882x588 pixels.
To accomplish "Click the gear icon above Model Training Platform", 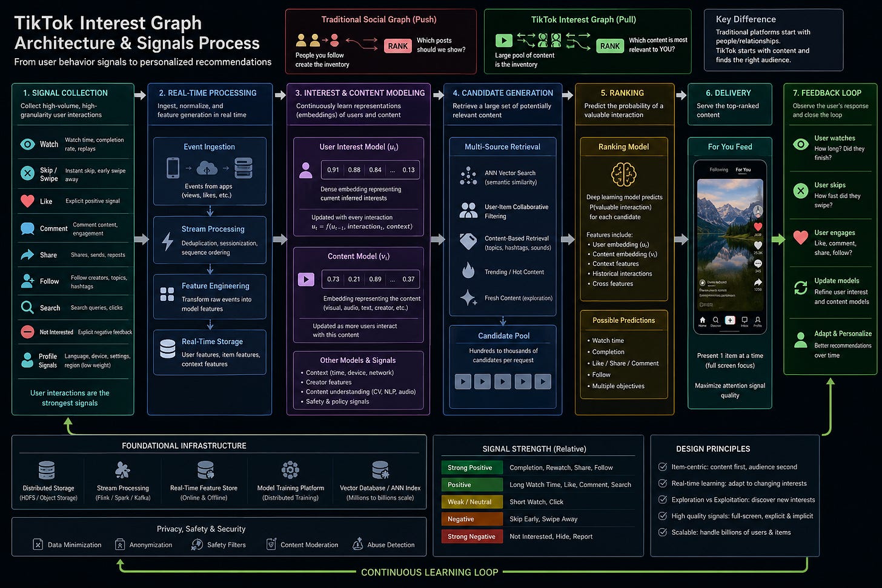I will 290,470.
